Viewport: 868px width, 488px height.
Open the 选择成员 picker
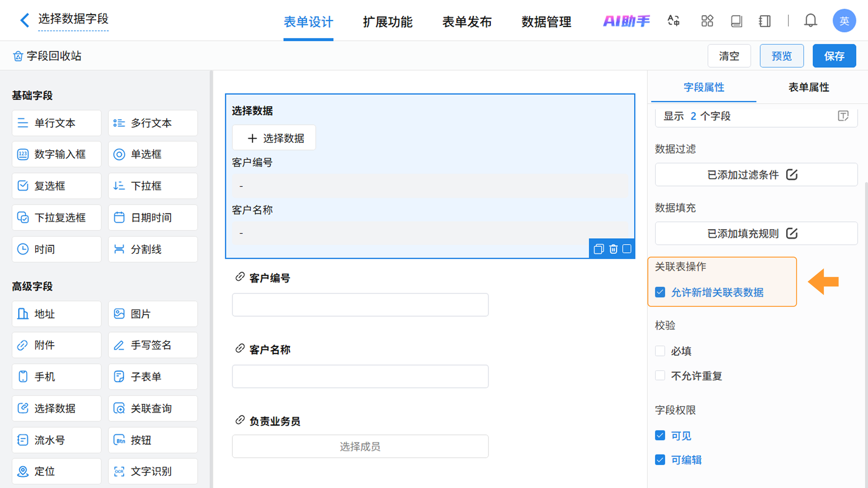pyautogui.click(x=360, y=446)
